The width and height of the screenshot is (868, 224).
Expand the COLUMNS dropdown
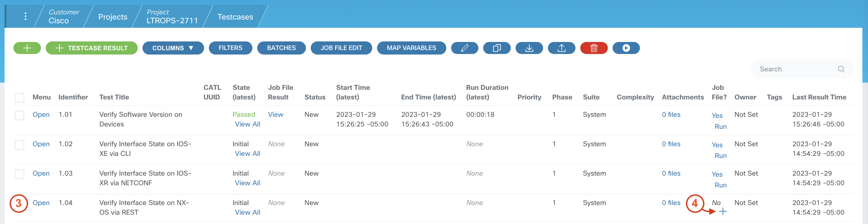pyautogui.click(x=173, y=48)
